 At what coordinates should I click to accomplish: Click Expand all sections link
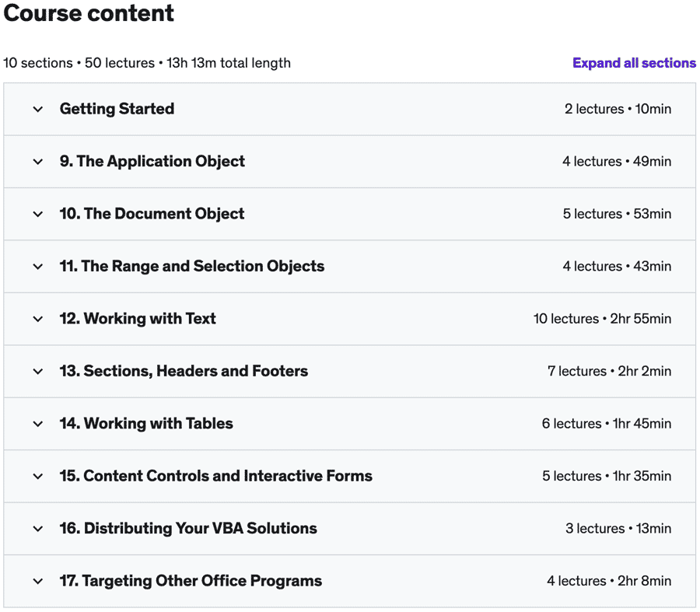coord(634,63)
